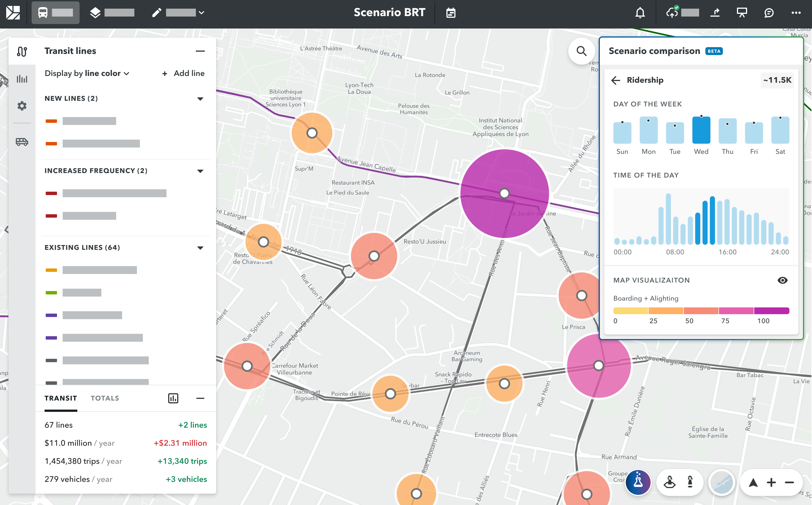Collapse the New Lines section
Image resolution: width=812 pixels, height=505 pixels.
tap(200, 99)
